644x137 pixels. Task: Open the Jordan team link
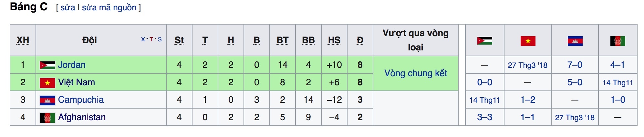(x=72, y=65)
